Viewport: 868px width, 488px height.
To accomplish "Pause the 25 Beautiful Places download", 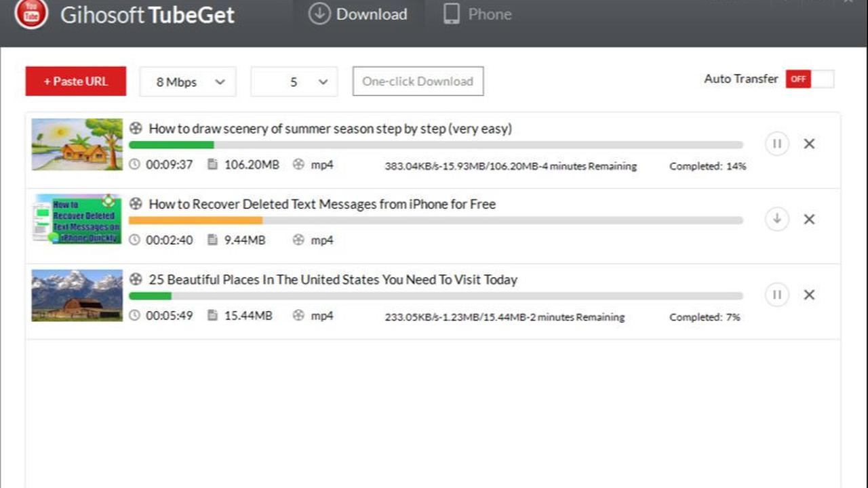I will coord(777,295).
